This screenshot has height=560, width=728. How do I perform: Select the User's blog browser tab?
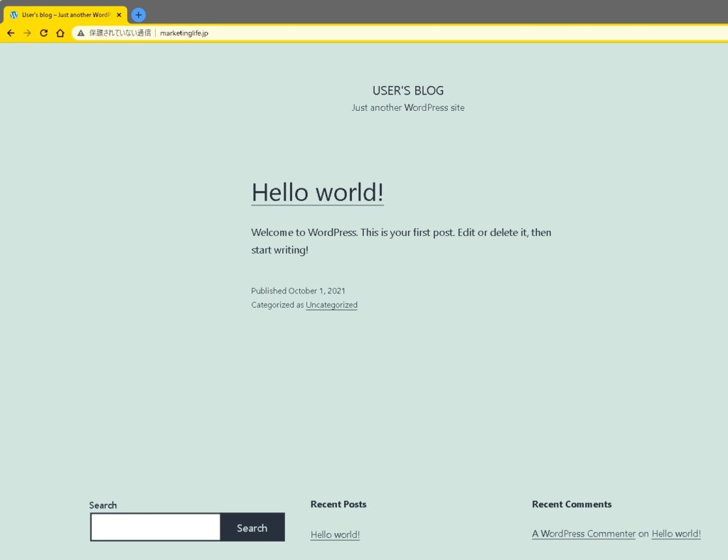(65, 15)
